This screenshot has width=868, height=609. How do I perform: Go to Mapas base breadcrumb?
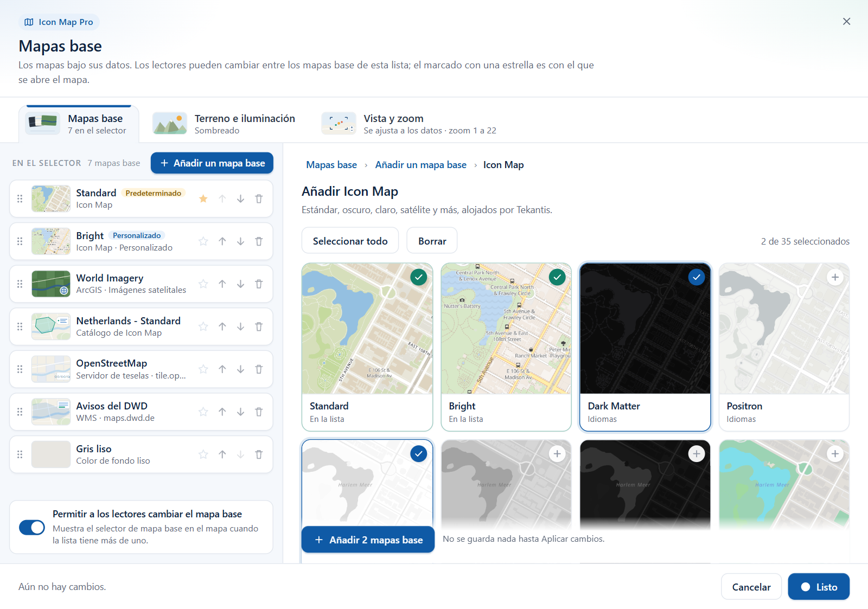(x=331, y=165)
